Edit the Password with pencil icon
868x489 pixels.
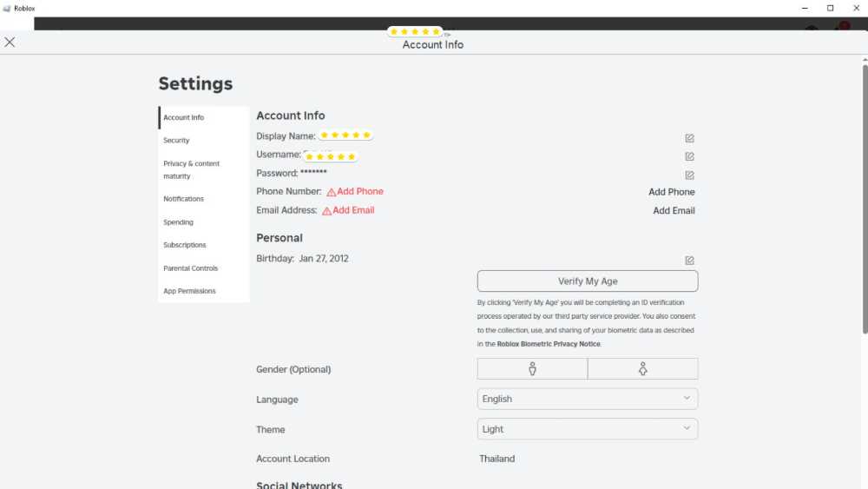coord(689,175)
